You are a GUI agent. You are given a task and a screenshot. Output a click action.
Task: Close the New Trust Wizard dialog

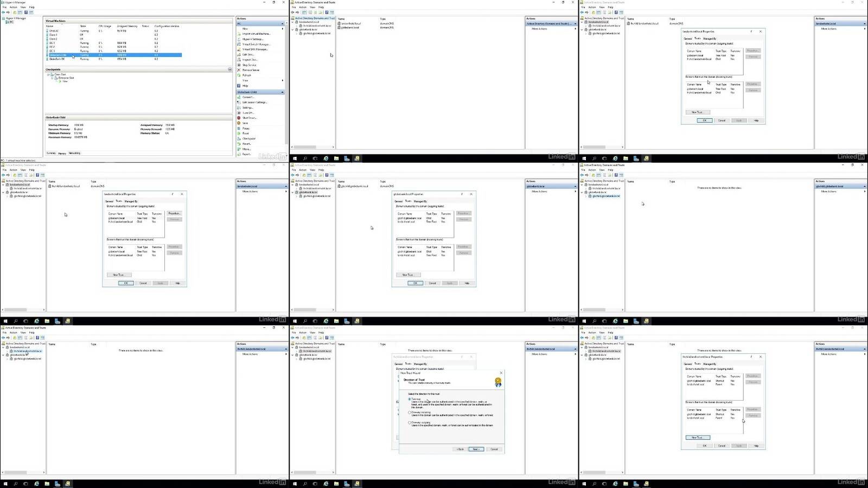click(501, 373)
